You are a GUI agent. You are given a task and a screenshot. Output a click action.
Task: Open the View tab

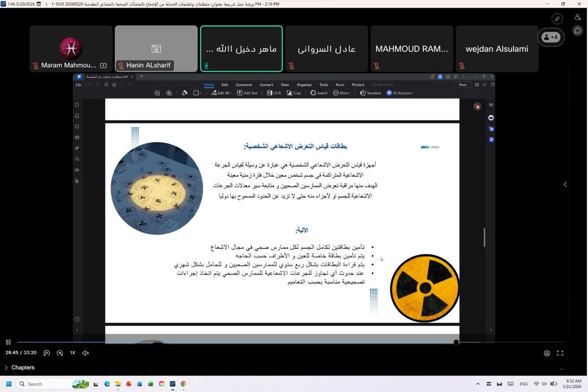coord(285,85)
